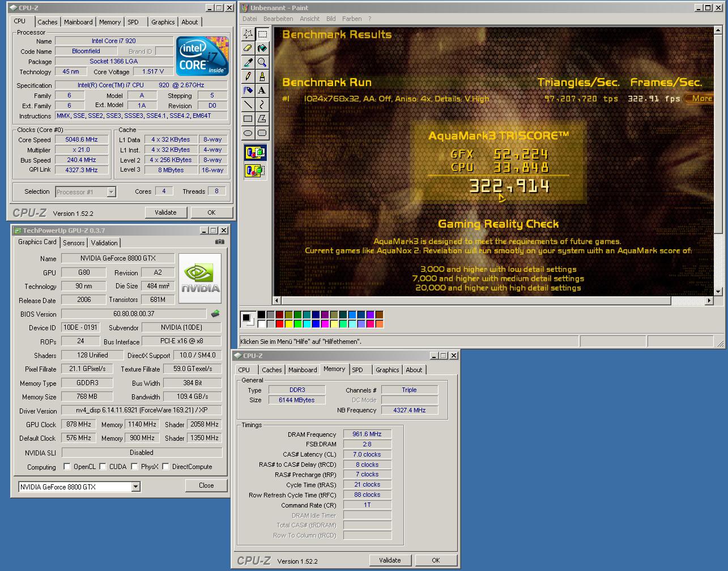This screenshot has height=571, width=728.
Task: Click Validate in bottom CPU-Z Memory window
Action: pos(390,560)
